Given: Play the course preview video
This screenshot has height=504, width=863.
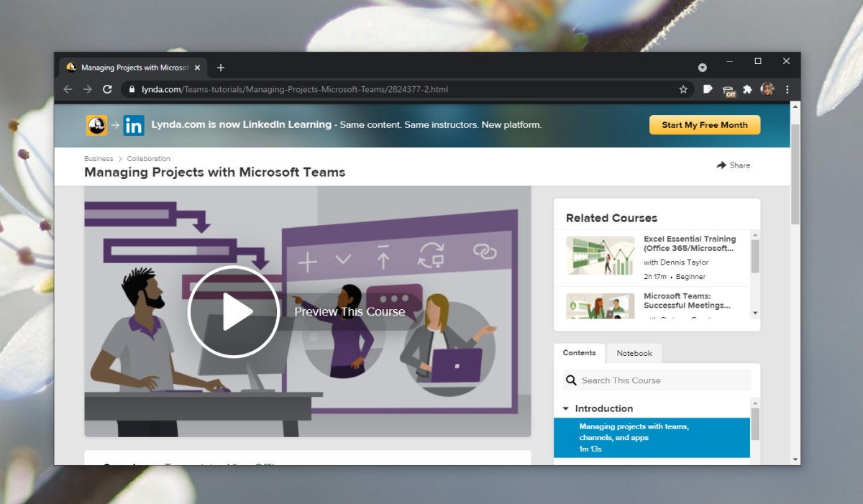Looking at the screenshot, I should 234,311.
